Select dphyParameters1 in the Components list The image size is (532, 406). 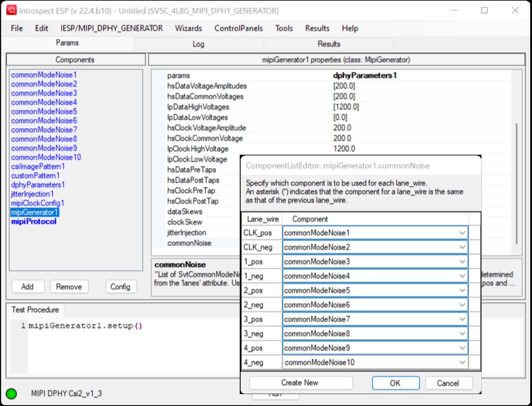pyautogui.click(x=37, y=185)
